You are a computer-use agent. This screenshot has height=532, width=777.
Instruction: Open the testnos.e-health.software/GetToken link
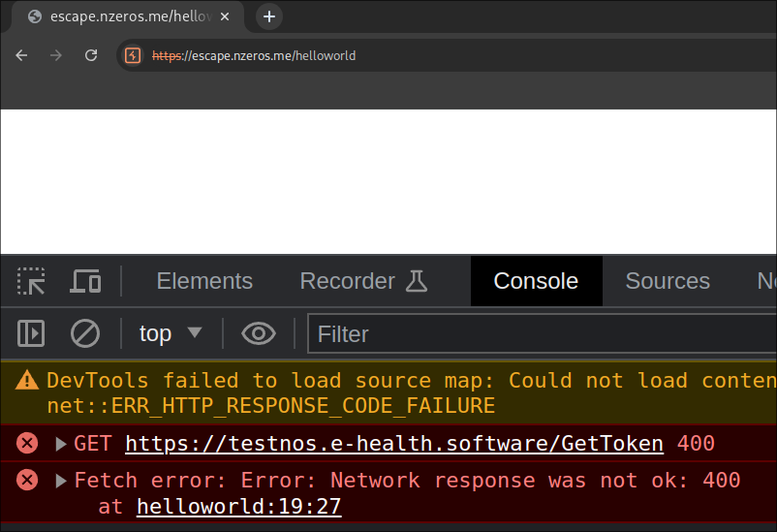393,445
